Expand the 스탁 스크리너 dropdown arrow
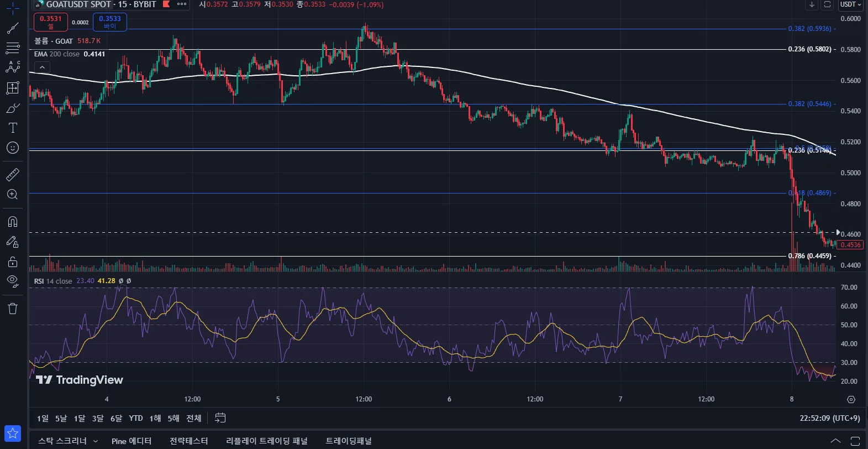Screen dimensions: 868x449 [x=96, y=441]
